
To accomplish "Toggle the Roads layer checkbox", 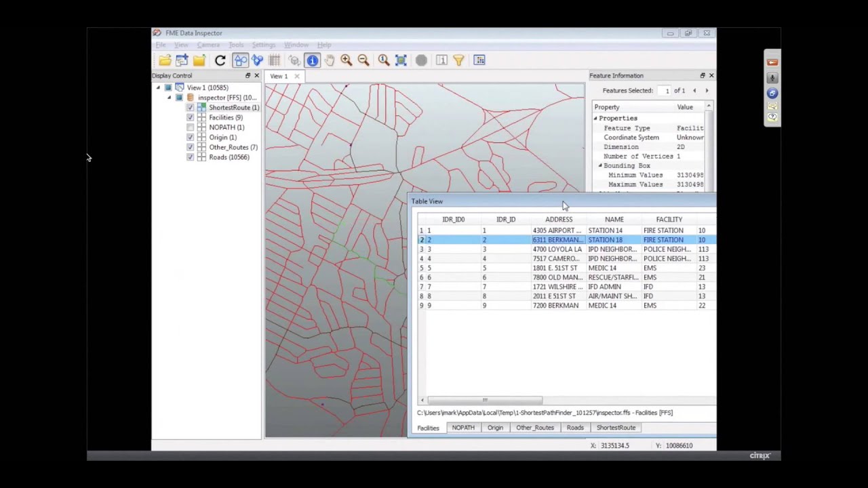I will tap(190, 157).
